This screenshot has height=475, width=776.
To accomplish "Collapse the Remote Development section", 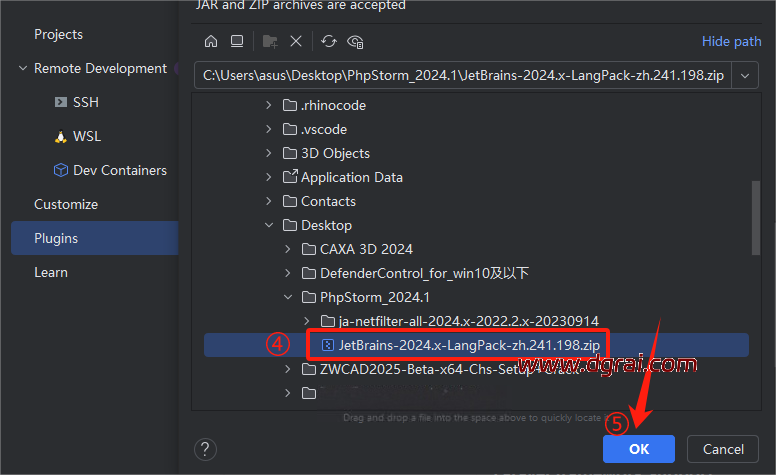I will click(x=22, y=68).
